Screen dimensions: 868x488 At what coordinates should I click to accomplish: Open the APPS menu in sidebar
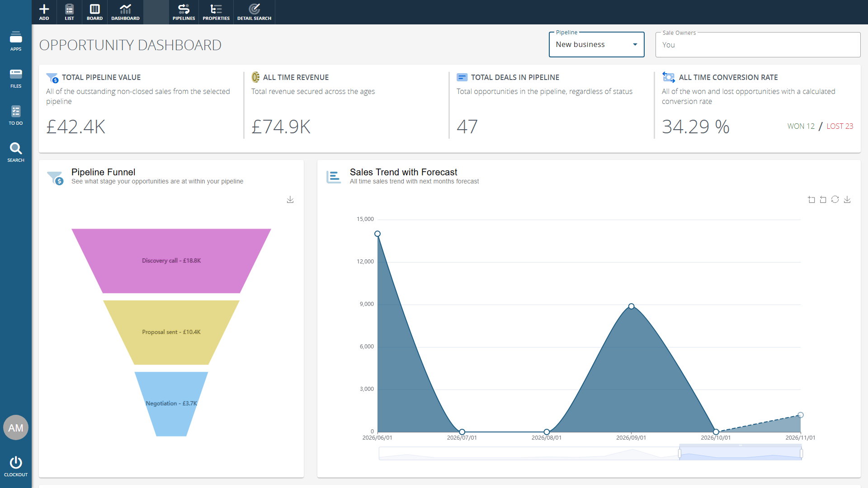point(16,41)
